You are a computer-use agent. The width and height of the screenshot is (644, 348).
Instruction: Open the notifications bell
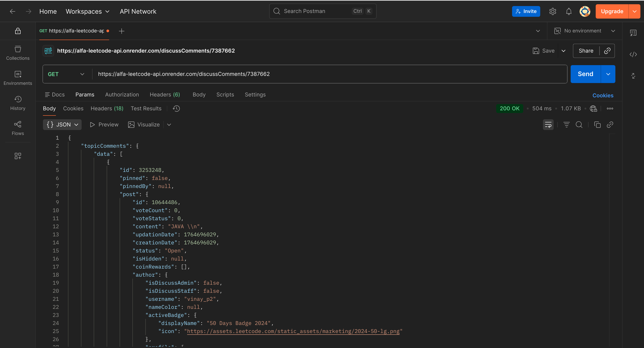point(569,11)
